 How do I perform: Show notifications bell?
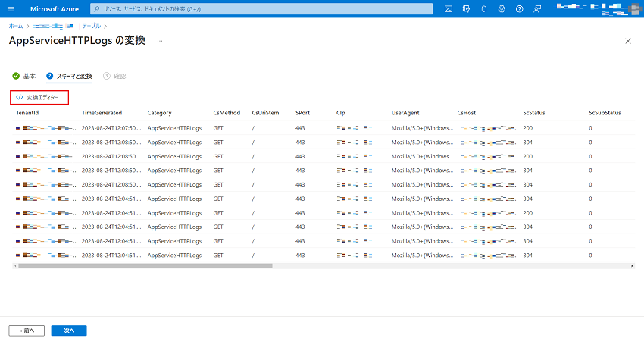(x=484, y=8)
